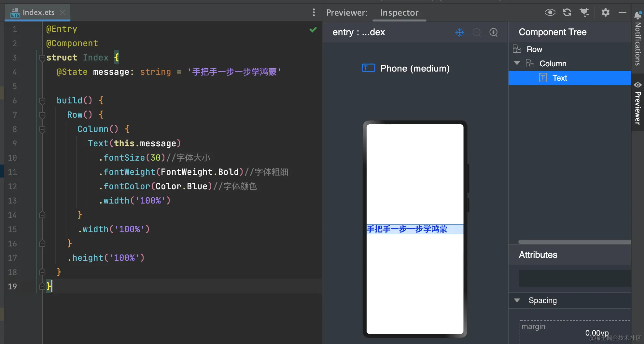Zoom in the preview
Image resolution: width=644 pixels, height=344 pixels.
pos(494,32)
